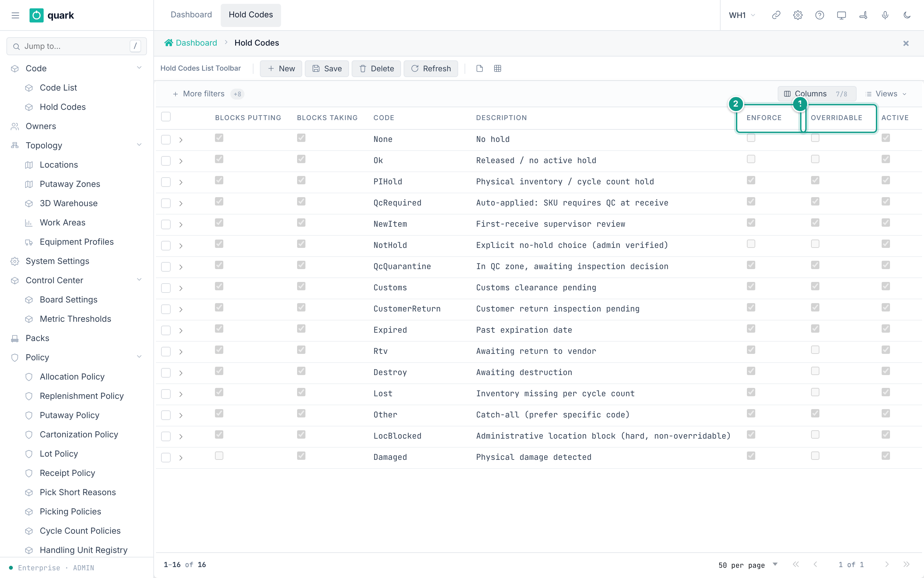The height and width of the screenshot is (578, 924).
Task: Toggle the hamburger menu icon
Action: pos(15,15)
